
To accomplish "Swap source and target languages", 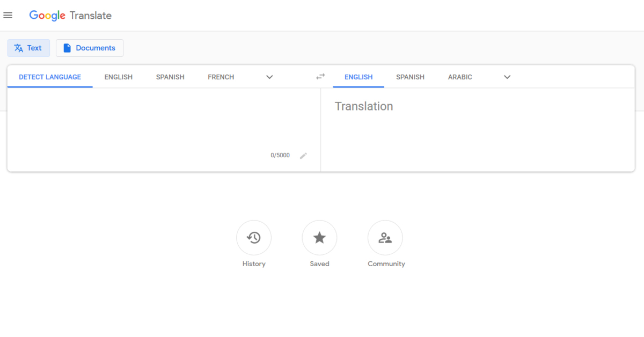I will [320, 77].
